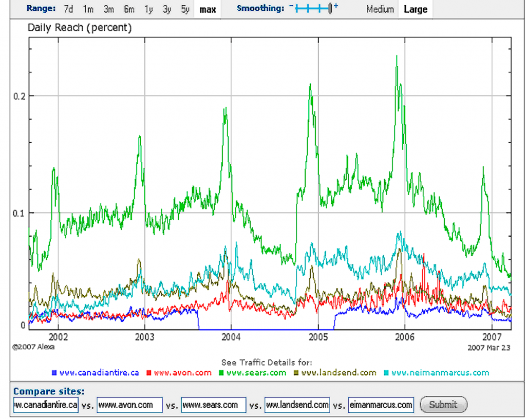Click the minus icon to decrease smoothing
This screenshot has height=420, width=526.
291,6
